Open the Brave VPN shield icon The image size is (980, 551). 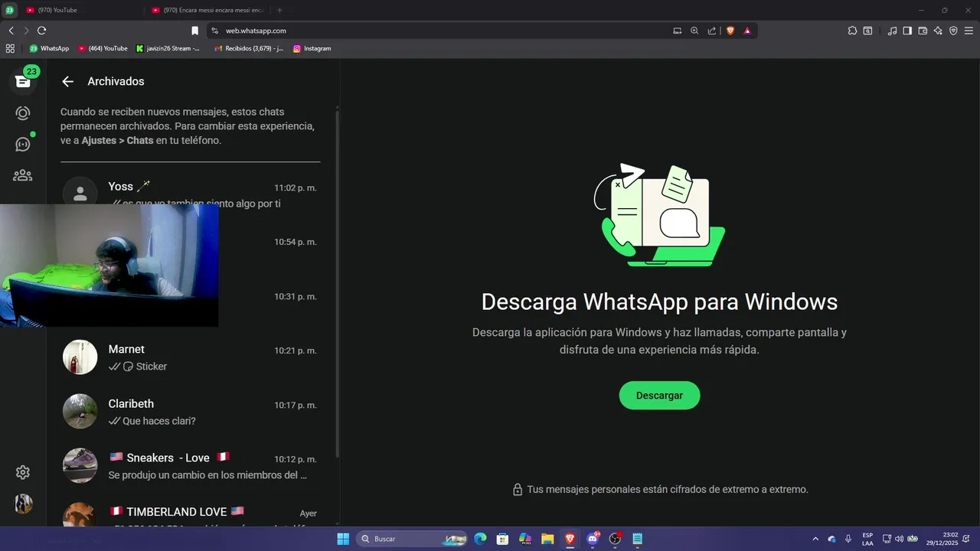953,31
